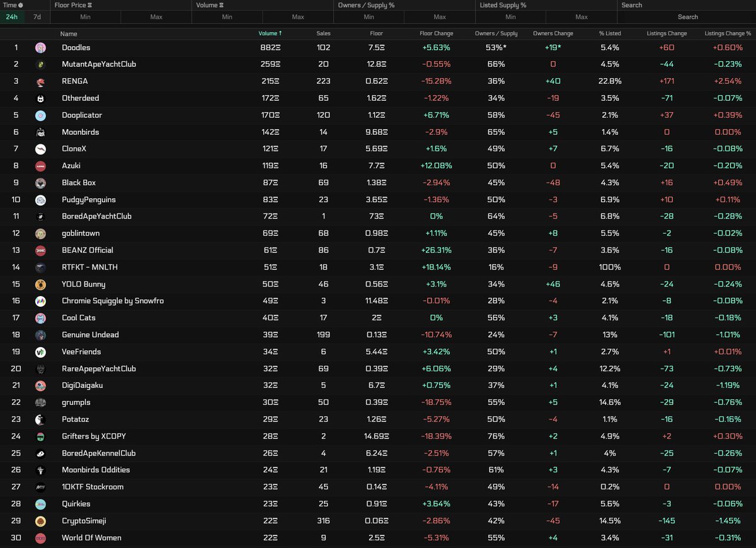Sort by the Volume column header
The height and width of the screenshot is (548, 756).
coord(270,33)
